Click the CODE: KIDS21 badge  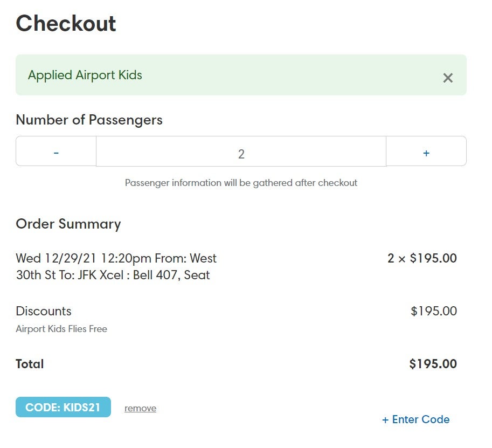pos(63,407)
